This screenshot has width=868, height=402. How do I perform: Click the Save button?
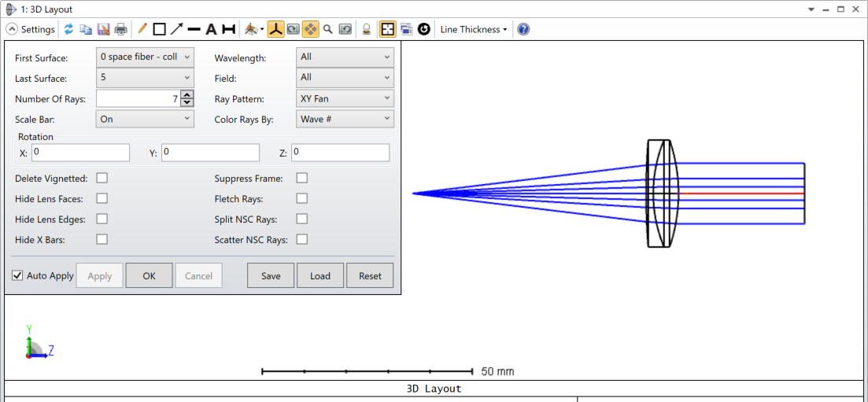coord(271,276)
